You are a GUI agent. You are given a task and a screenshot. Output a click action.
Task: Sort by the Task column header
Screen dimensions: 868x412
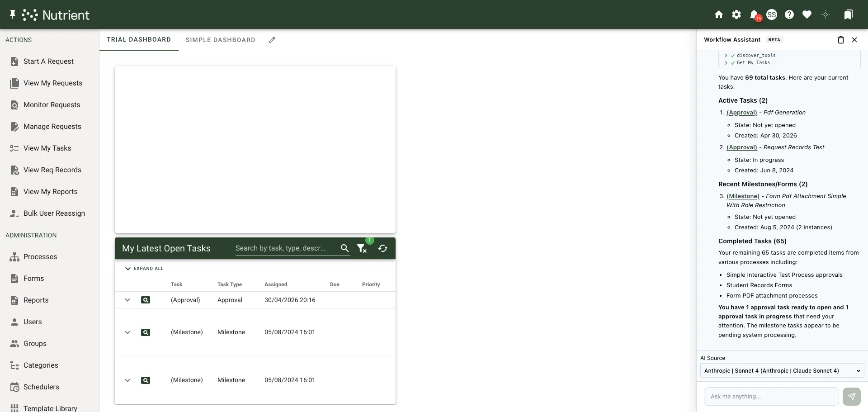pos(176,284)
